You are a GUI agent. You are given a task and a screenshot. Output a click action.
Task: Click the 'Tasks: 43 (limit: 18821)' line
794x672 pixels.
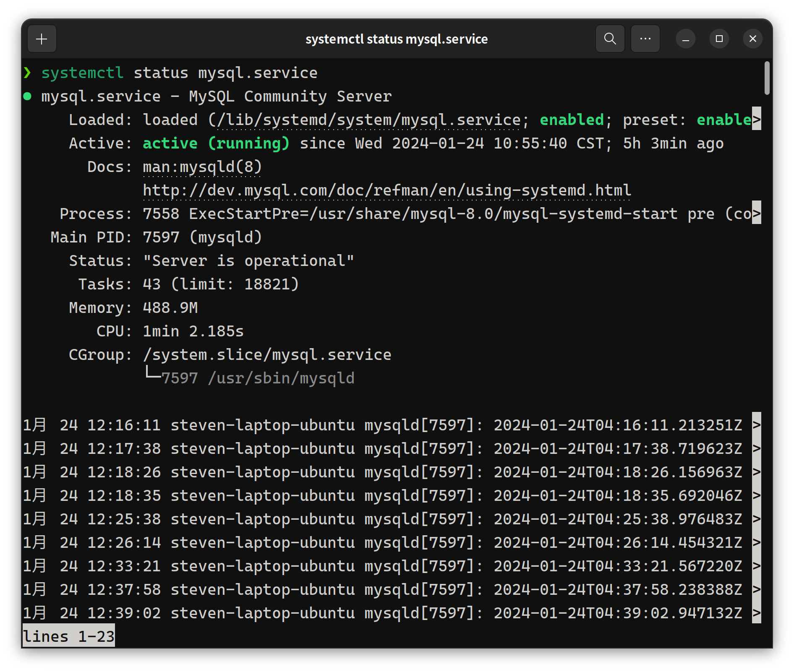coord(188,284)
